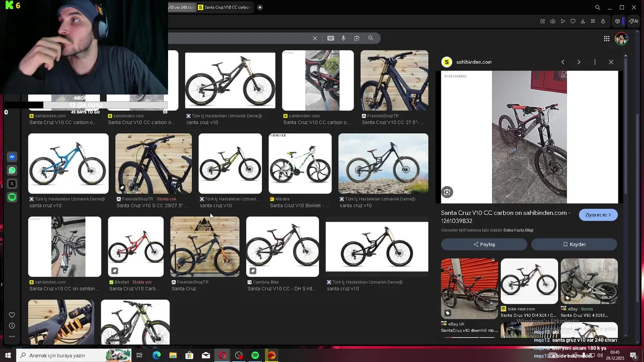Launch Microsoft Edge from the taskbar
644x362 pixels.
pos(156,355)
